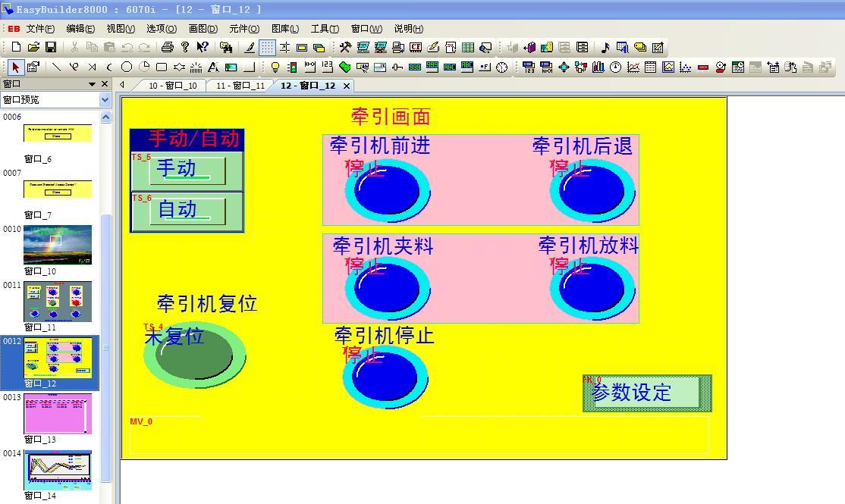845x504 pixels.
Task: Expand the 窗口预览 dropdown
Action: [105, 100]
